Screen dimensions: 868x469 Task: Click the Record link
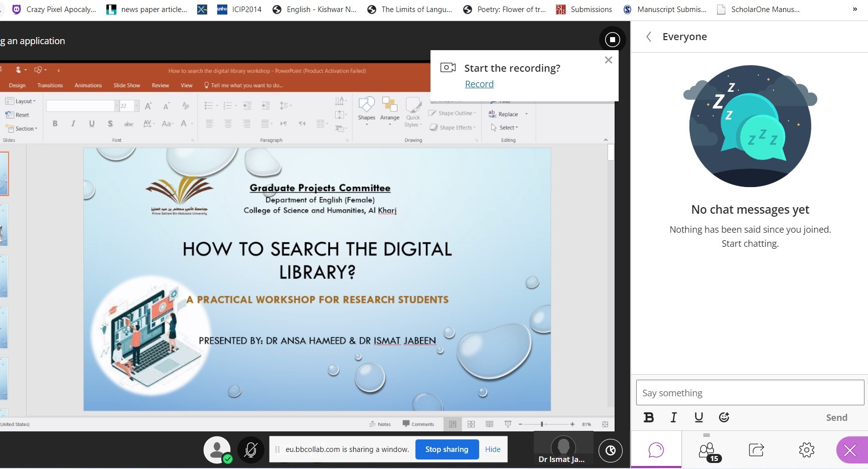pos(479,84)
